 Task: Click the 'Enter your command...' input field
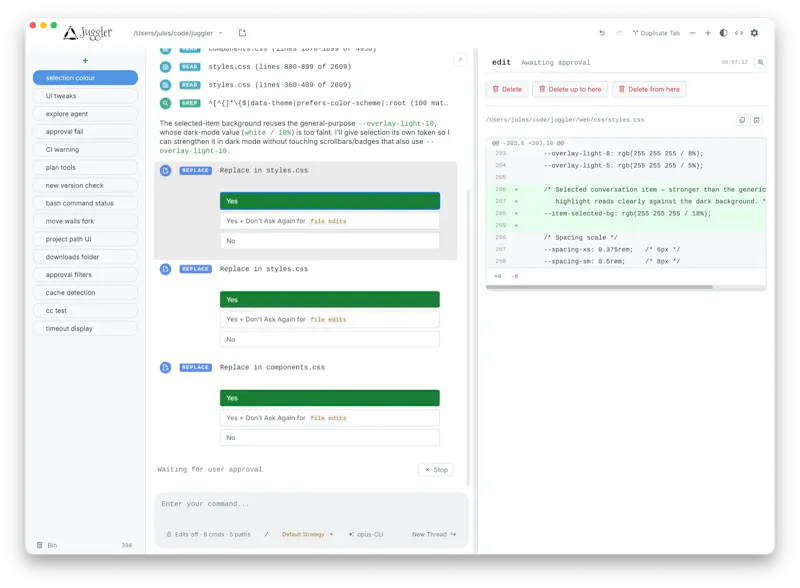click(311, 504)
